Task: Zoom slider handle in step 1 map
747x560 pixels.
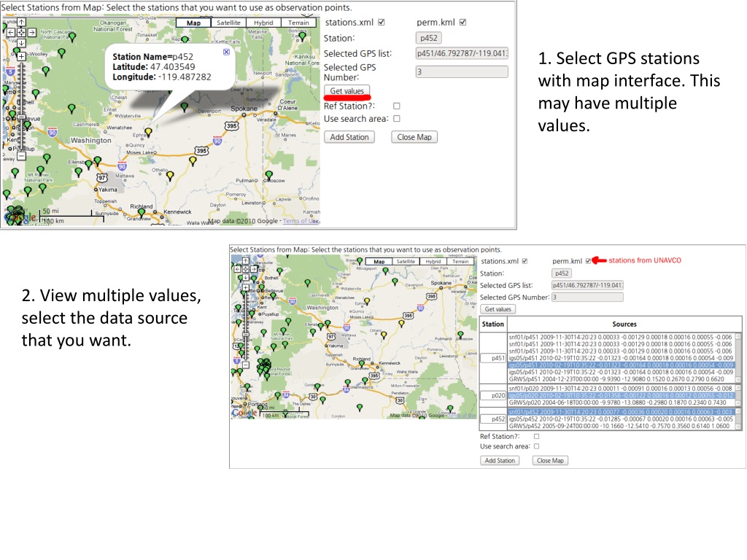Action: (x=21, y=117)
